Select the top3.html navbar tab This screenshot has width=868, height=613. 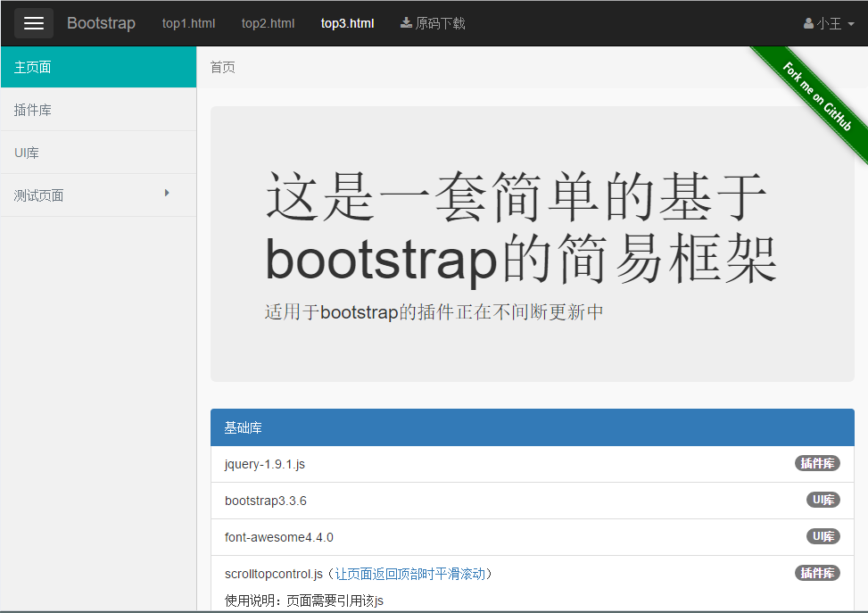[348, 23]
